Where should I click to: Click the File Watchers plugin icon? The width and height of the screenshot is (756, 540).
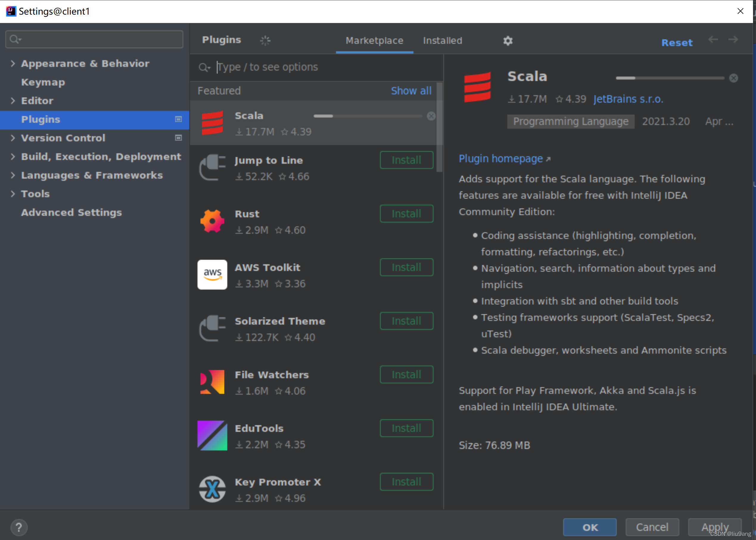click(x=212, y=382)
